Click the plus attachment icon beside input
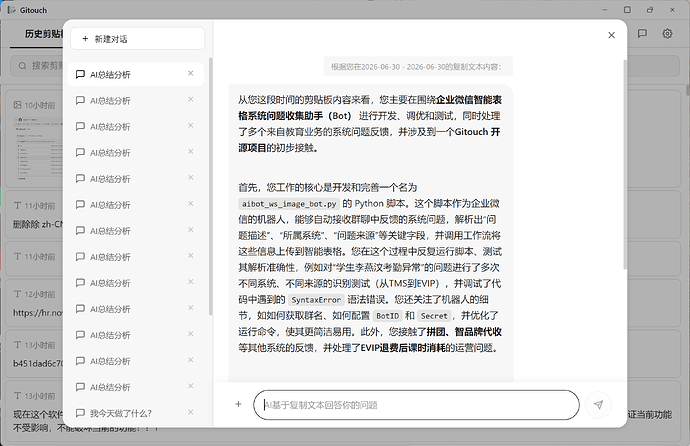The height and width of the screenshot is (446, 690). 238,404
